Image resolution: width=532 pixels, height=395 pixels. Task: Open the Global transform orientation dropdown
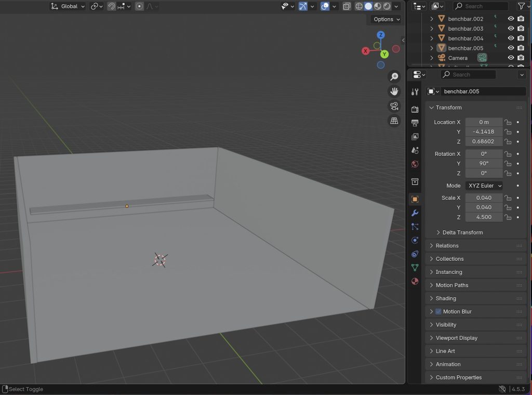(x=68, y=6)
